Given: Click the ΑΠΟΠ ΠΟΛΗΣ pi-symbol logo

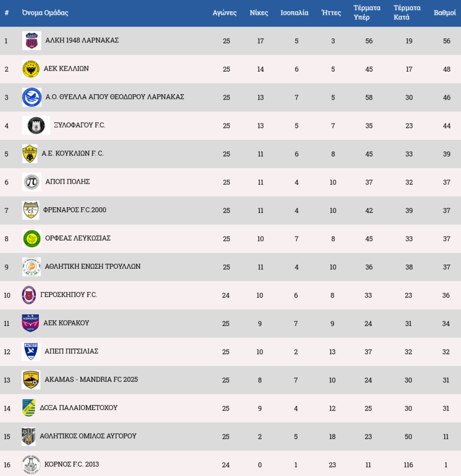Looking at the screenshot, I should (x=31, y=182).
